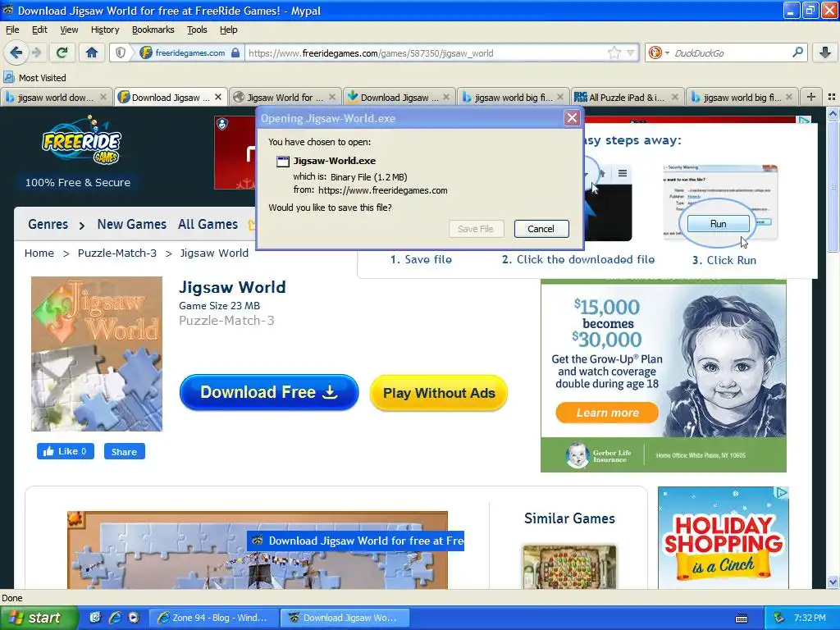Viewport: 840px width, 630px height.
Task: Open the Tools menu
Action: click(197, 30)
